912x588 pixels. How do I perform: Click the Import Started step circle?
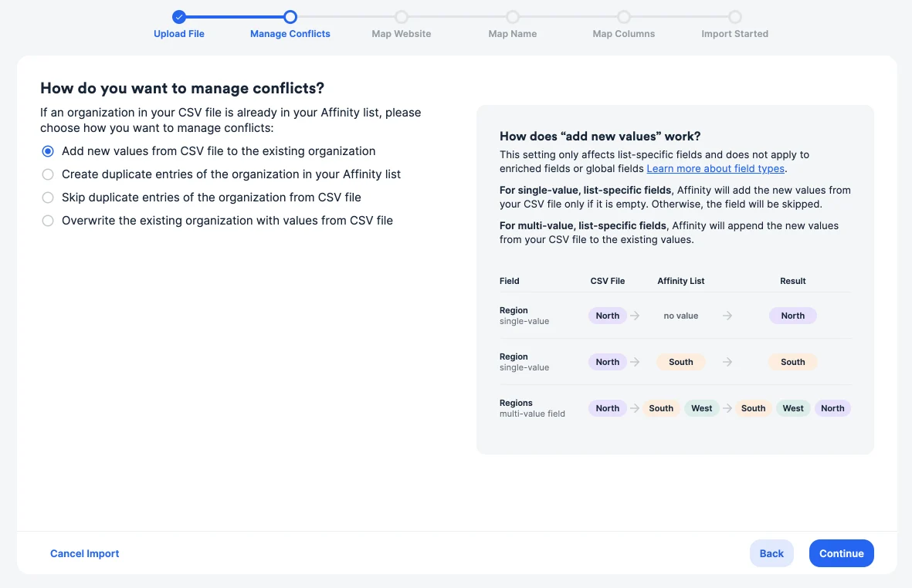(x=734, y=17)
